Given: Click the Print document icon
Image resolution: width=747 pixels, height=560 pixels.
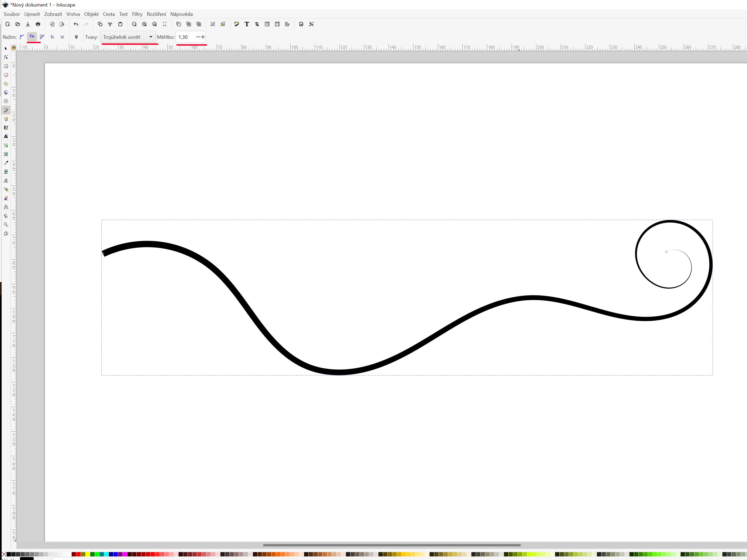Looking at the screenshot, I should click(x=38, y=24).
